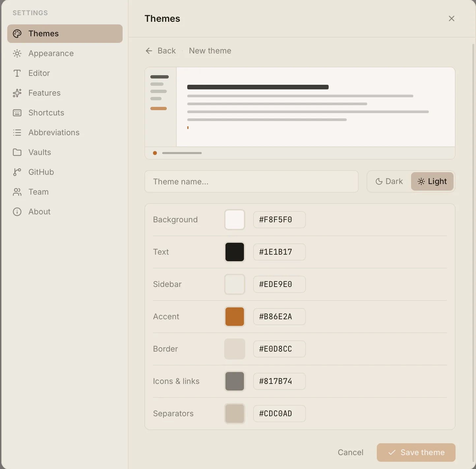Image resolution: width=476 pixels, height=469 pixels.
Task: Open the Separators color swatch
Action: pos(235,414)
